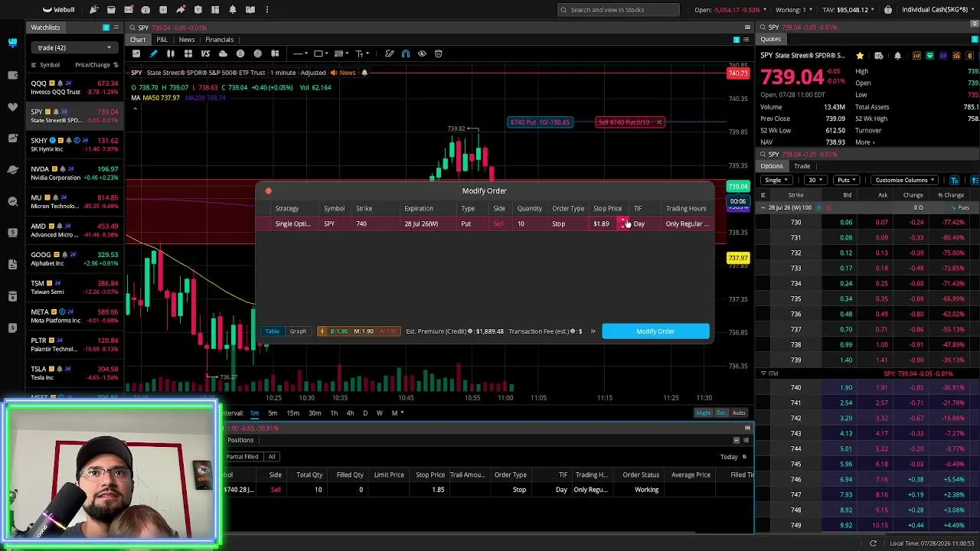Image resolution: width=980 pixels, height=551 pixels.
Task: Toggle Ext. hours on the chart
Action: [721, 413]
